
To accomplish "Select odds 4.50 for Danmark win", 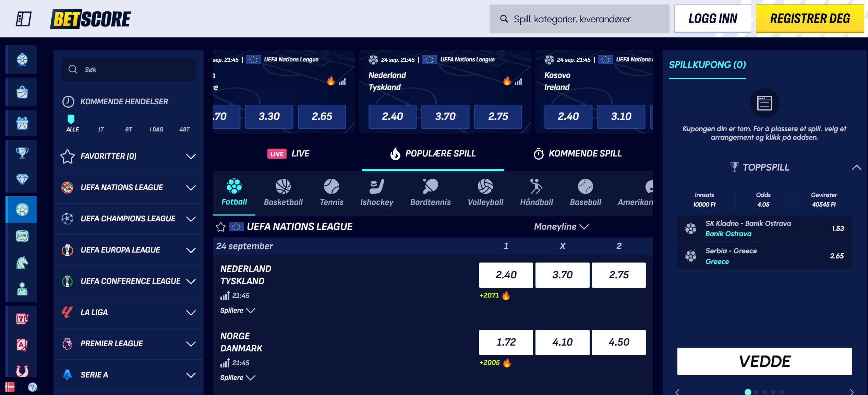I will click(619, 342).
